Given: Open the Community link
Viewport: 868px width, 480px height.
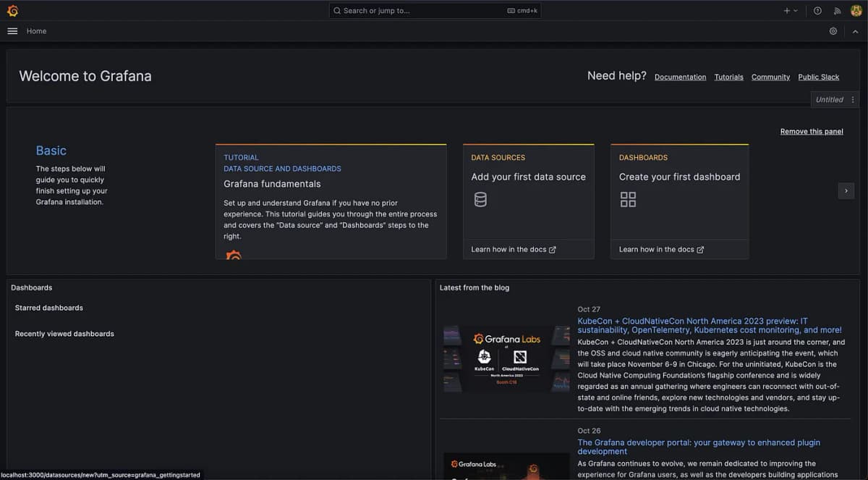Looking at the screenshot, I should coord(770,77).
